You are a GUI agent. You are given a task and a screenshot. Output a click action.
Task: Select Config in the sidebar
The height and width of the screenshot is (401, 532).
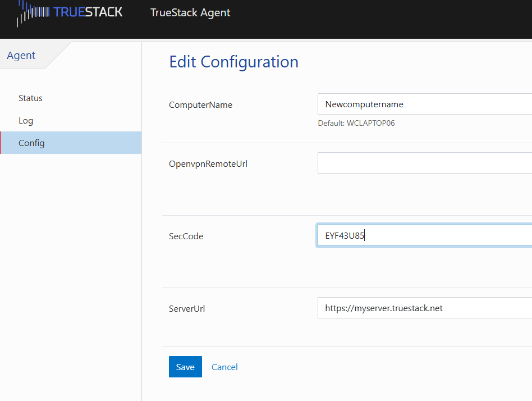[71, 143]
